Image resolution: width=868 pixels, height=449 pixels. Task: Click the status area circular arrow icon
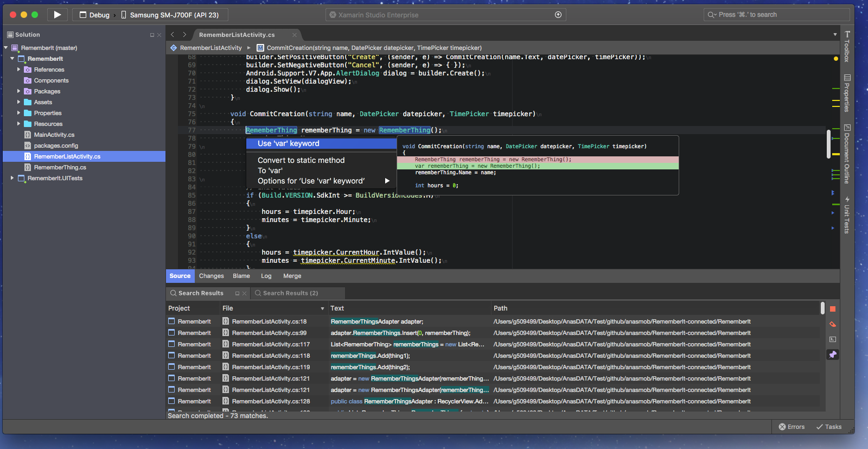tap(558, 15)
